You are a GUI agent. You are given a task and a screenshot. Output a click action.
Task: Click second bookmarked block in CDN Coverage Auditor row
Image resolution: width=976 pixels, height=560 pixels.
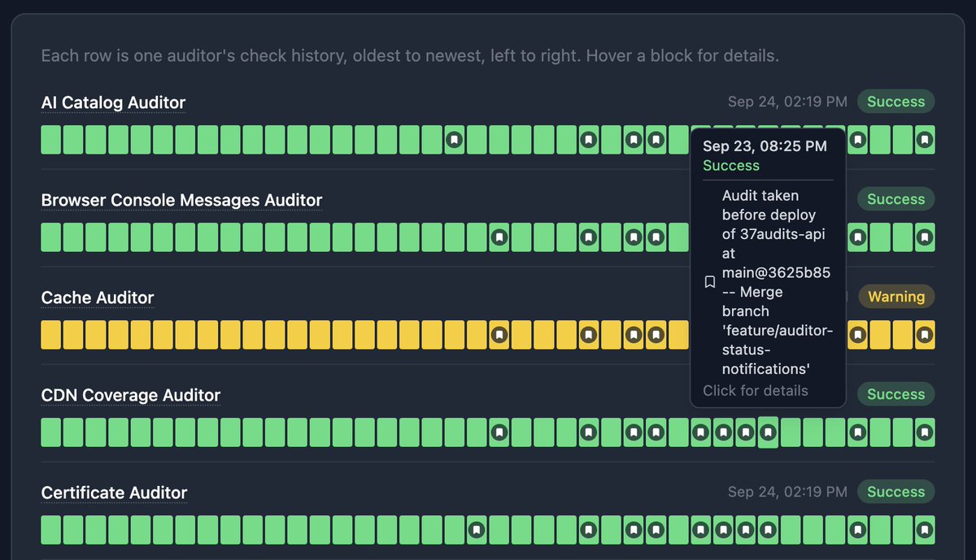[x=589, y=432]
